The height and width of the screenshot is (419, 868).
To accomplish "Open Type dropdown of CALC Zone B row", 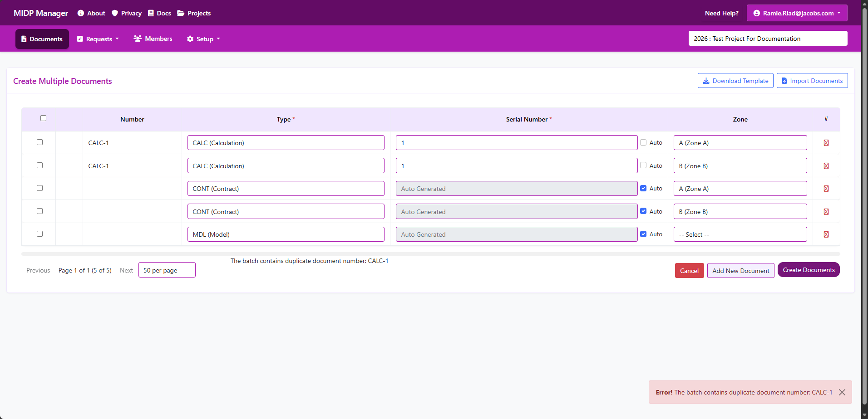I will [286, 166].
